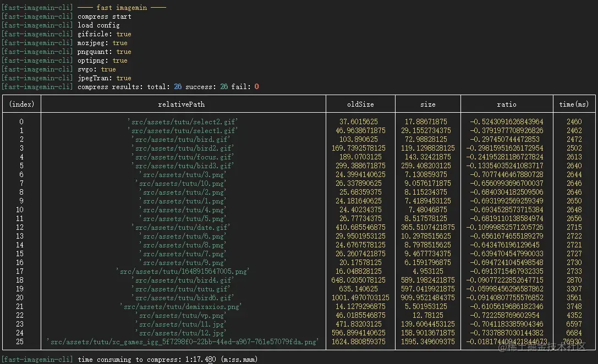Click the '(index)' column header
This screenshot has height=364, width=598.
[x=21, y=104]
